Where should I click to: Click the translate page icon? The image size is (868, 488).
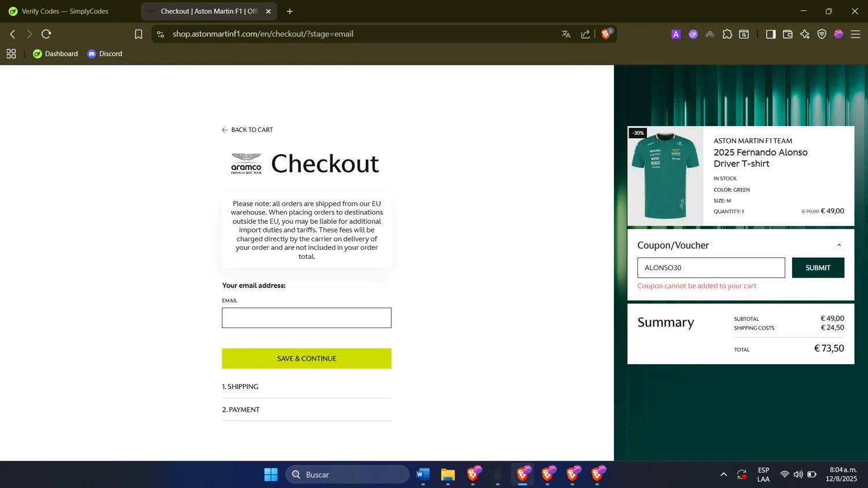(x=566, y=34)
